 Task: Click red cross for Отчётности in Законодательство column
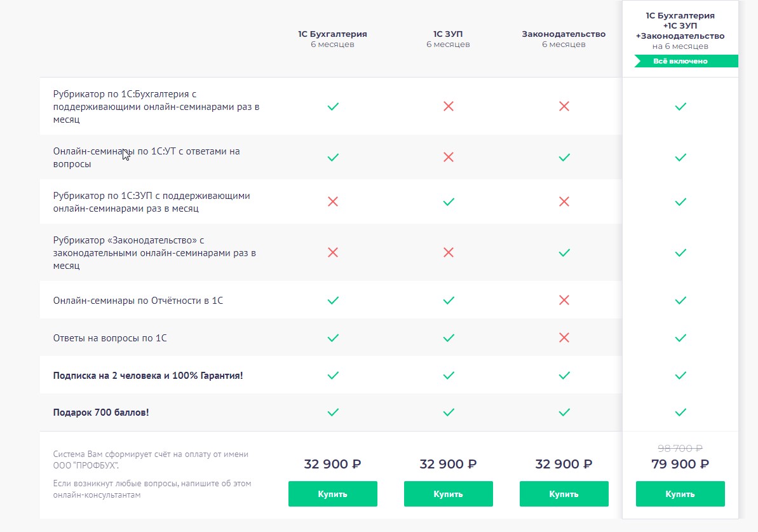(x=564, y=300)
